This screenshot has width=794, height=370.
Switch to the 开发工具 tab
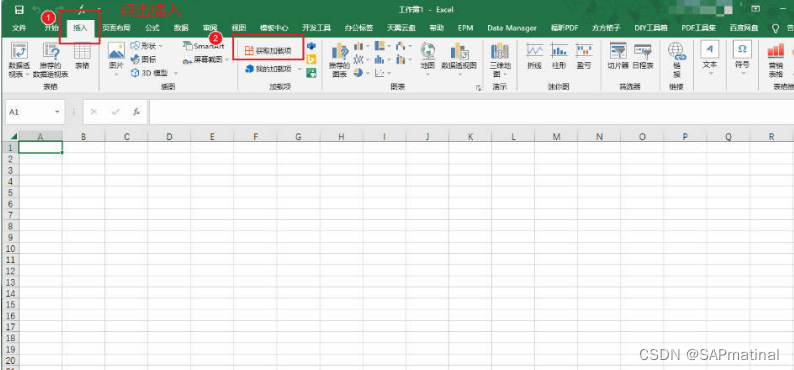point(316,28)
